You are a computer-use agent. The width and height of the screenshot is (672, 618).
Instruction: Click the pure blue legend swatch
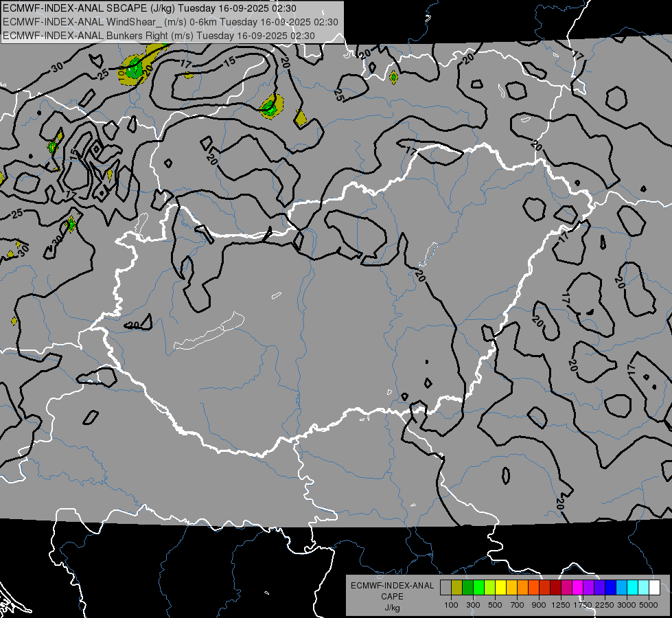click(611, 588)
